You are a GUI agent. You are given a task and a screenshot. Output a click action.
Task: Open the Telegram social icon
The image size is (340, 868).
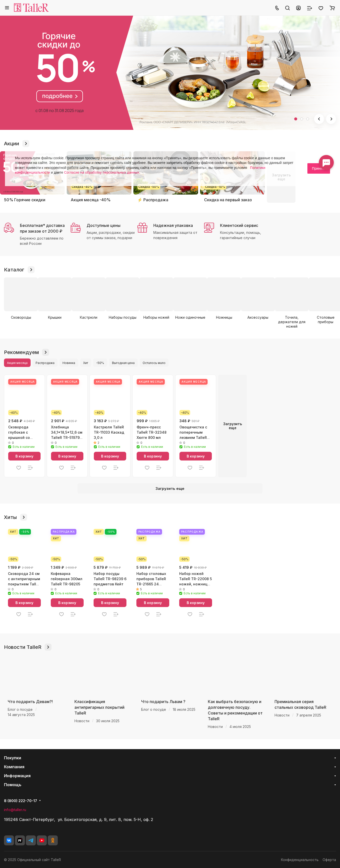click(x=31, y=840)
